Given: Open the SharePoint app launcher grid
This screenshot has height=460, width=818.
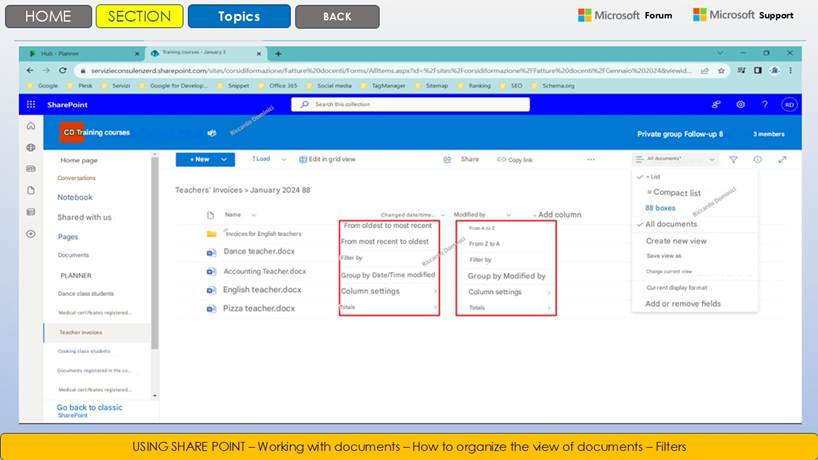Looking at the screenshot, I should [31, 104].
